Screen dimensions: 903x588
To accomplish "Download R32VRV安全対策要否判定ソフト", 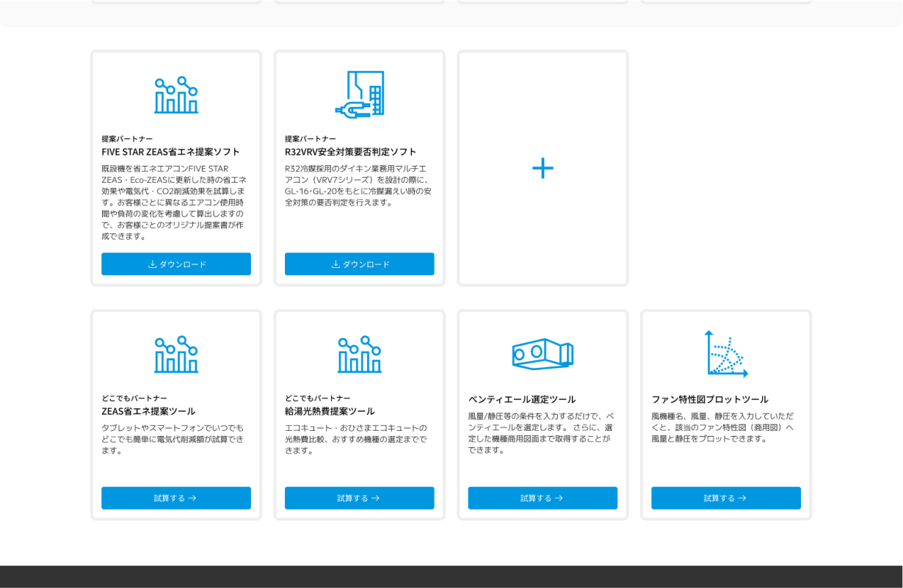I will click(x=360, y=264).
